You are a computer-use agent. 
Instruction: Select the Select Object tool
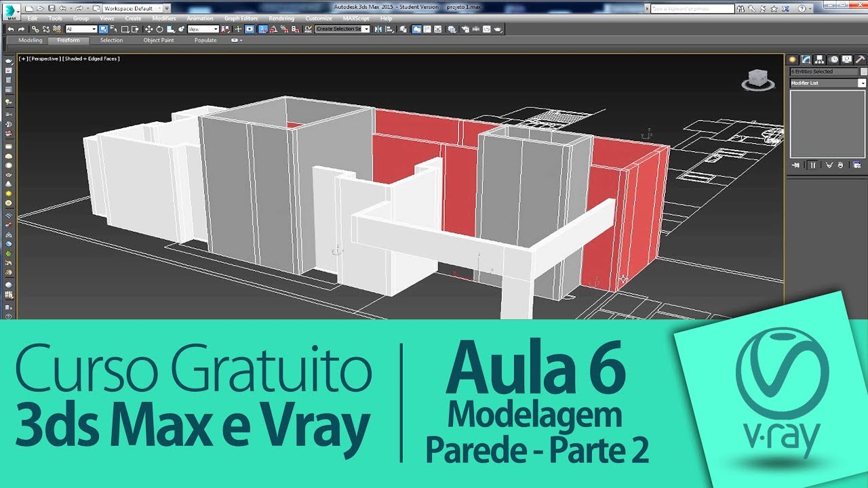103,29
